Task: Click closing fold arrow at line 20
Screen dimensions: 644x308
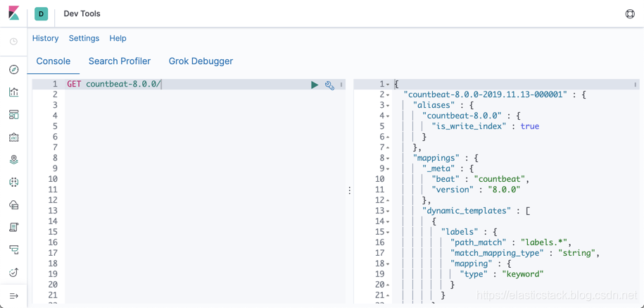Action: point(388,285)
